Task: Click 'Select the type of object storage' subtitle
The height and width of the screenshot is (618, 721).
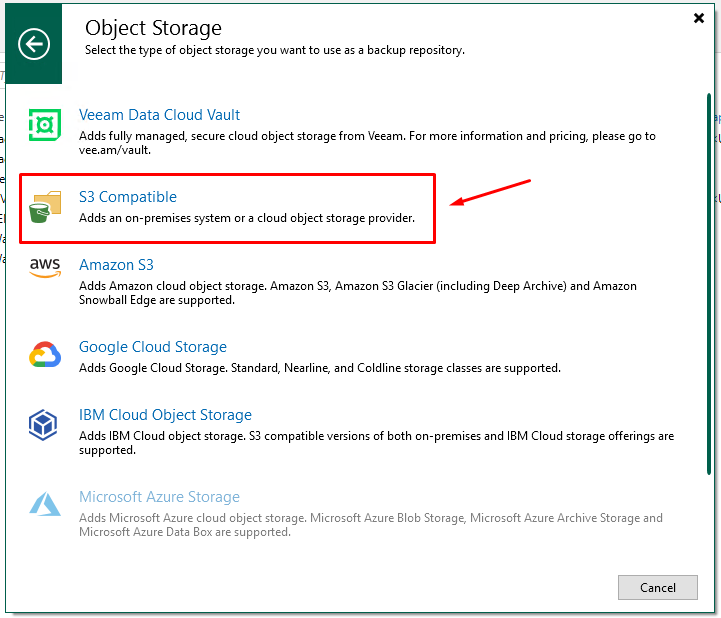Action: pyautogui.click(x=275, y=50)
